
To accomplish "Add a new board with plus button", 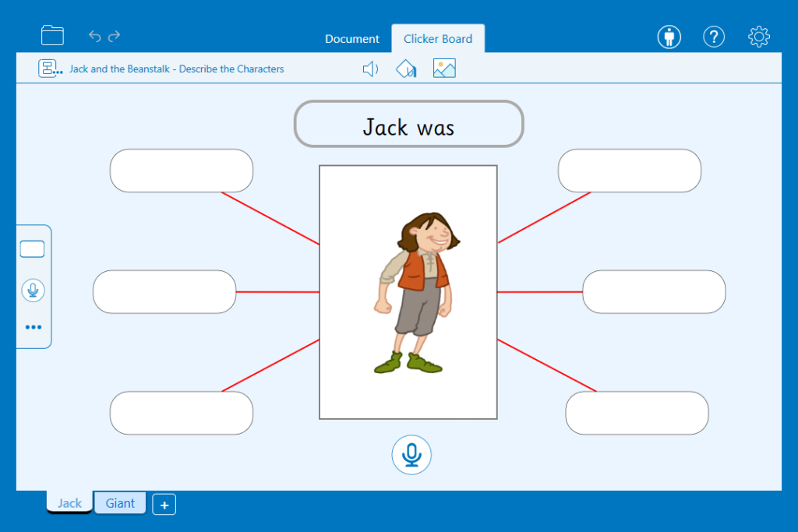I will pos(164,505).
